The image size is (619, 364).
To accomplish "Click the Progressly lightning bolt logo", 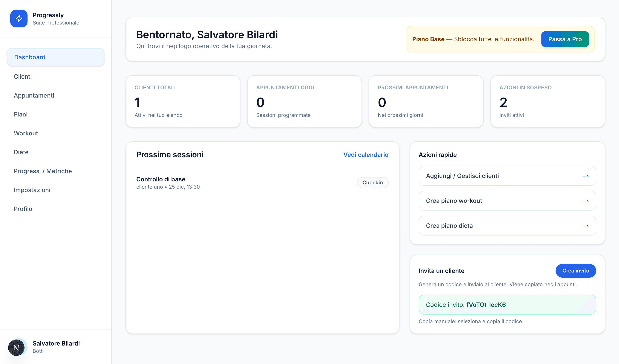I will pos(19,18).
